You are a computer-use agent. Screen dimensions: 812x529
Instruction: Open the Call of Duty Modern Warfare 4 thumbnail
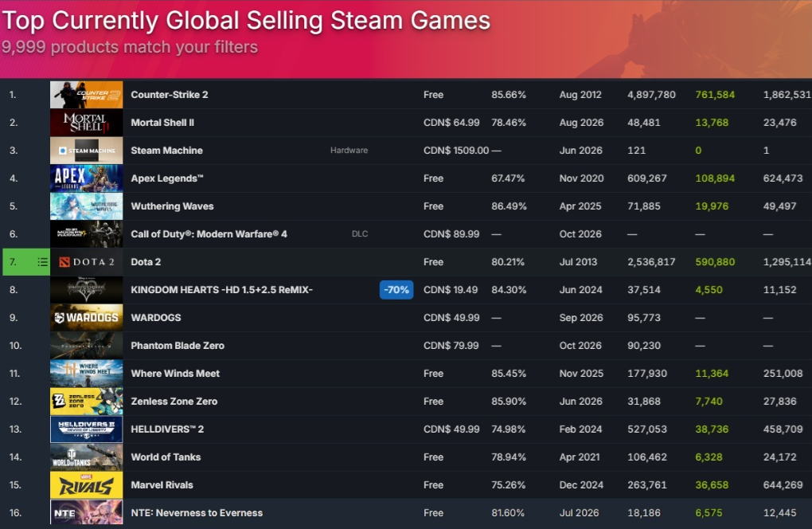87,234
